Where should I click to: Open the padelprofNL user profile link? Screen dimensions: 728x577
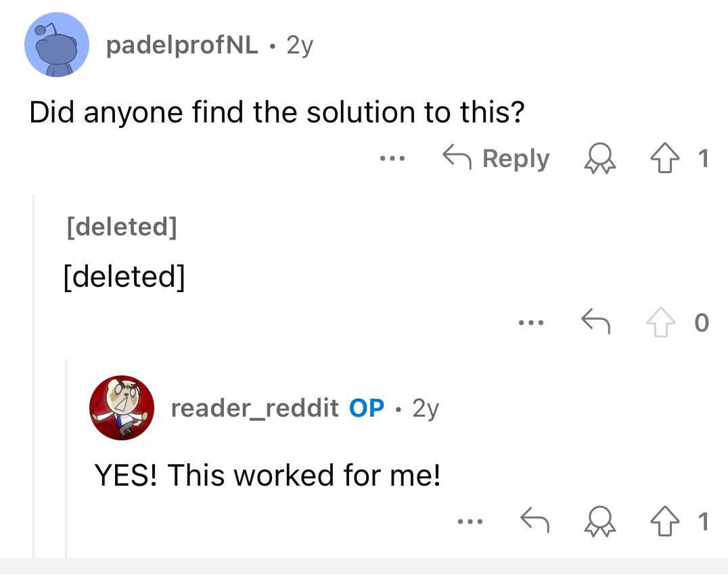pos(182,45)
